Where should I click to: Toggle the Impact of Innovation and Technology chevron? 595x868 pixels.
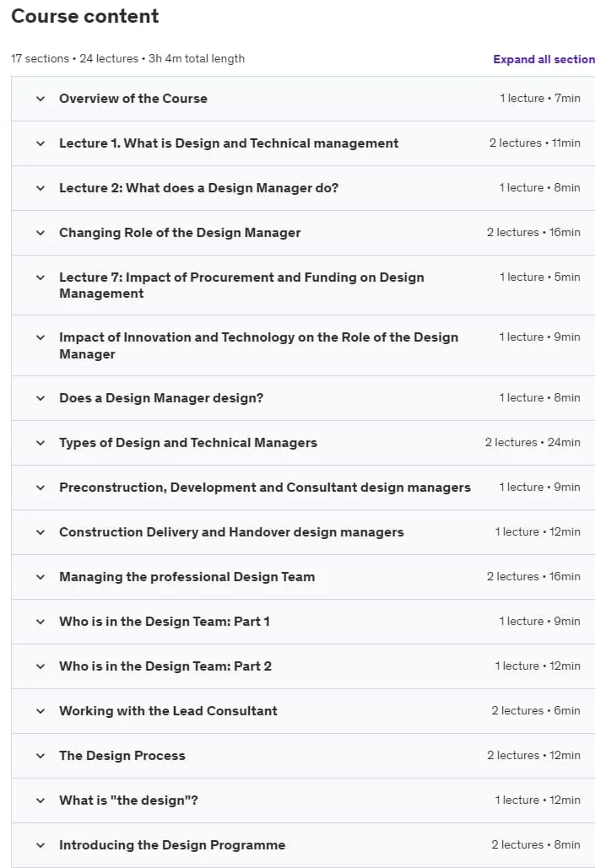41,337
